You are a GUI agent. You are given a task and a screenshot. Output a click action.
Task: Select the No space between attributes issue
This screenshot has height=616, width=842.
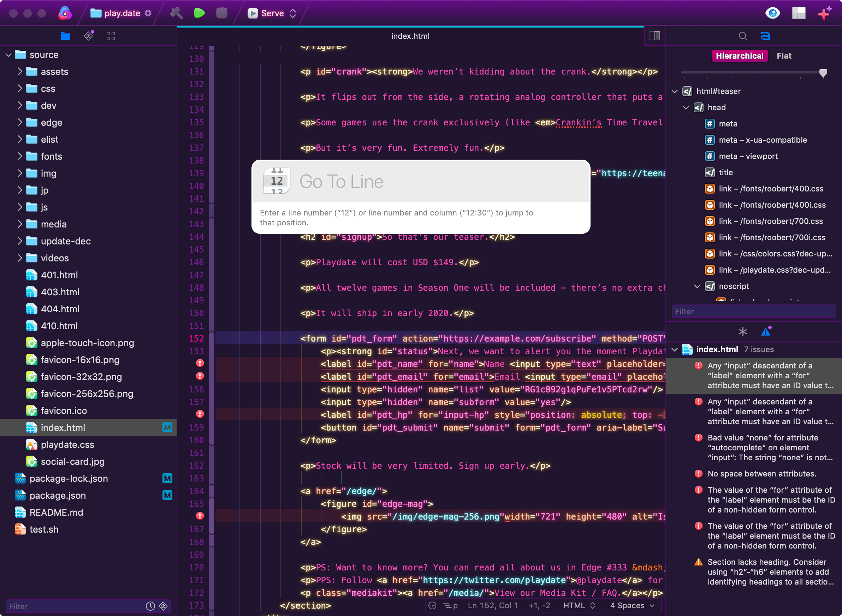[754, 474]
